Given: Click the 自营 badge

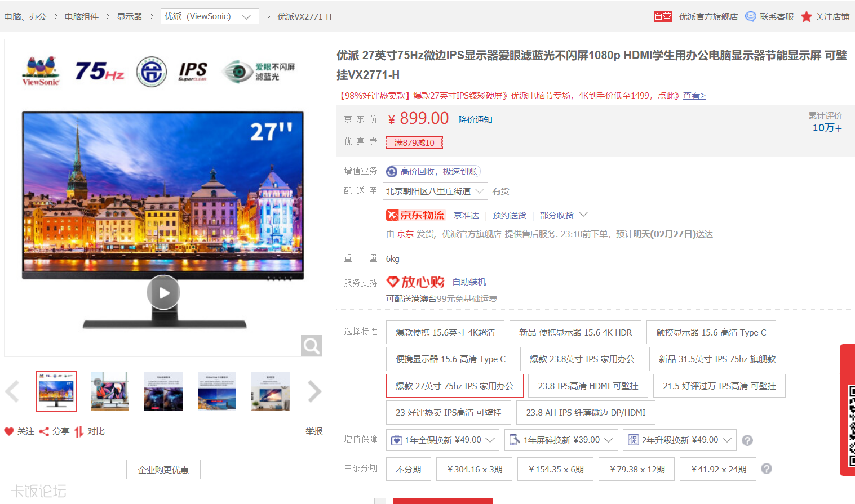Looking at the screenshot, I should click(x=663, y=16).
